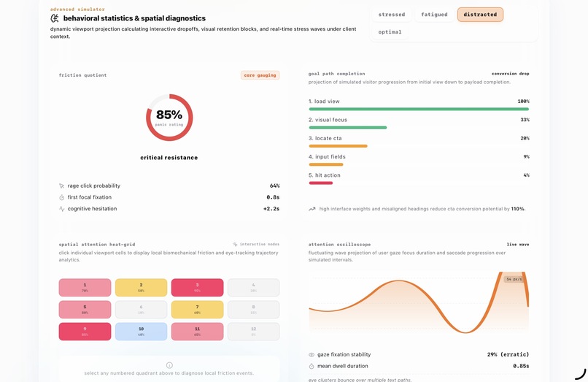Click the 110% conversion reduction figure
Screen dimensions: 588x382
[x=517, y=209]
